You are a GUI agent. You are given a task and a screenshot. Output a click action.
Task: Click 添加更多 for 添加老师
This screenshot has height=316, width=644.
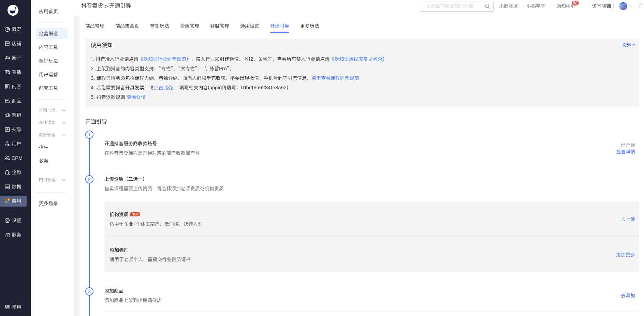point(626,255)
